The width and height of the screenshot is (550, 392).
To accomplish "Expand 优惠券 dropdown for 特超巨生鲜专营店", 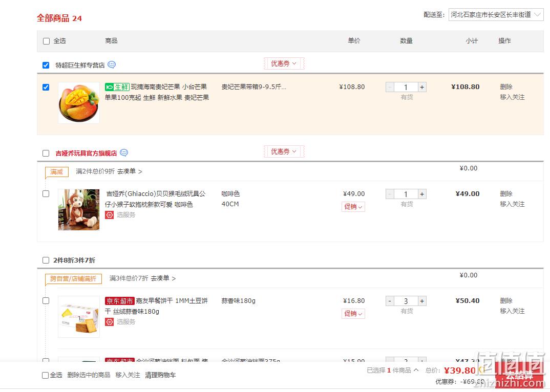I will [x=284, y=63].
